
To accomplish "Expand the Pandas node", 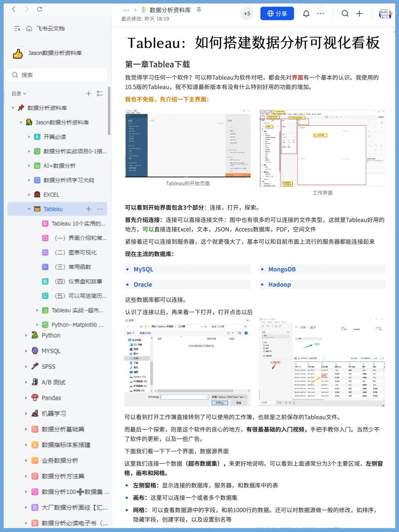I will click(x=26, y=398).
